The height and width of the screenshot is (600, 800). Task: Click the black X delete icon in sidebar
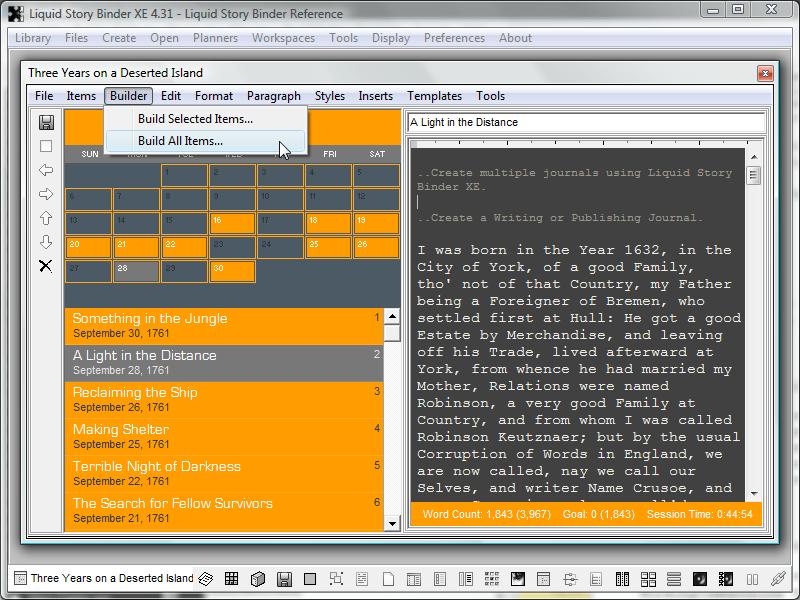[x=46, y=266]
